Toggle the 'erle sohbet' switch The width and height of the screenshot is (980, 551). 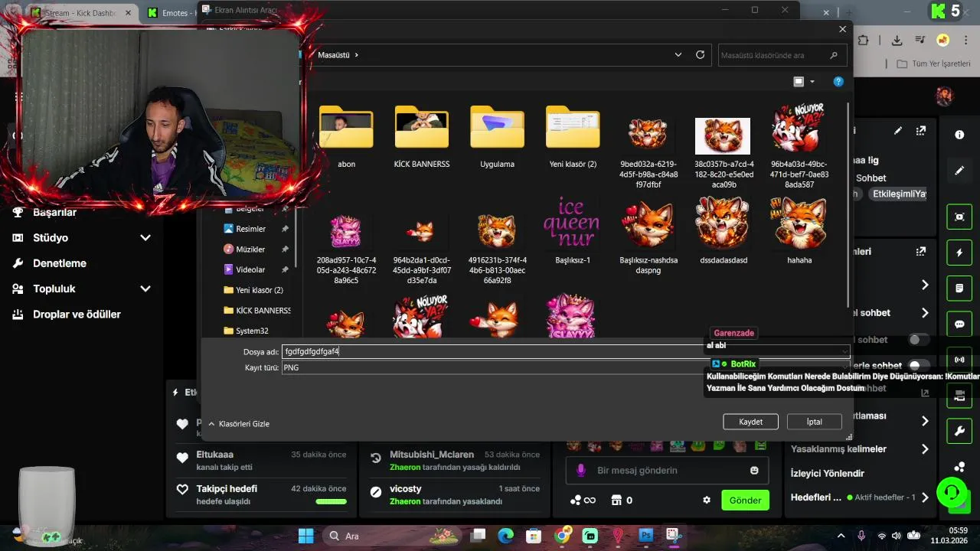(917, 366)
